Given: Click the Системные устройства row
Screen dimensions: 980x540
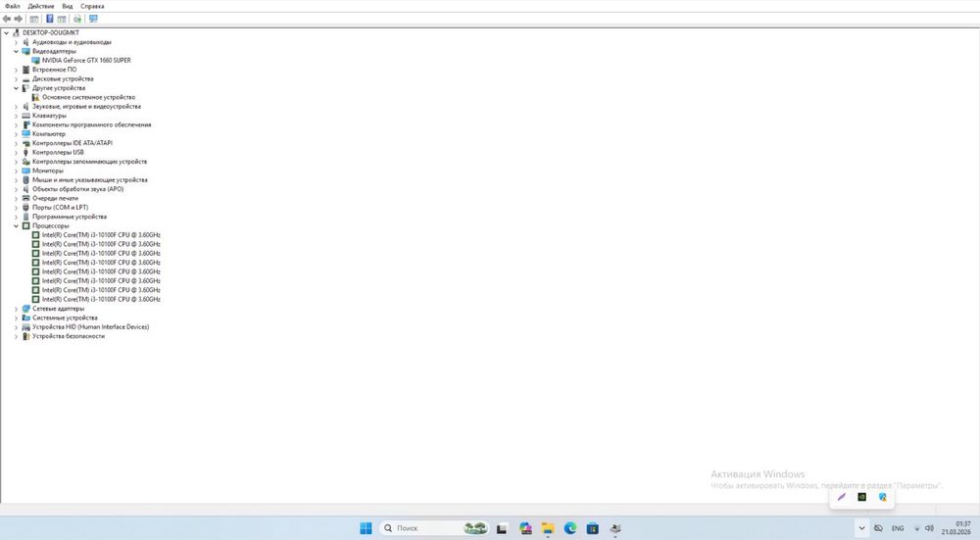Looking at the screenshot, I should tap(65, 318).
